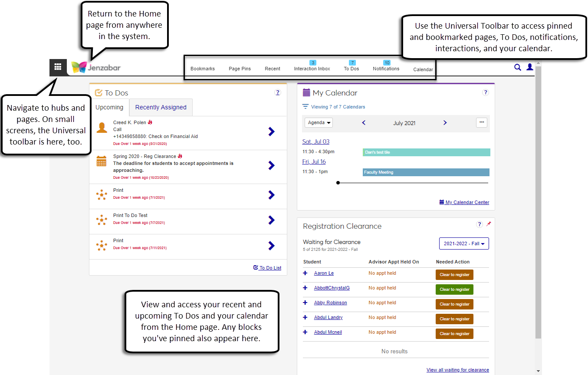This screenshot has height=375, width=588.
Task: Open the Dan's test tile calendar event
Action: coord(427,152)
